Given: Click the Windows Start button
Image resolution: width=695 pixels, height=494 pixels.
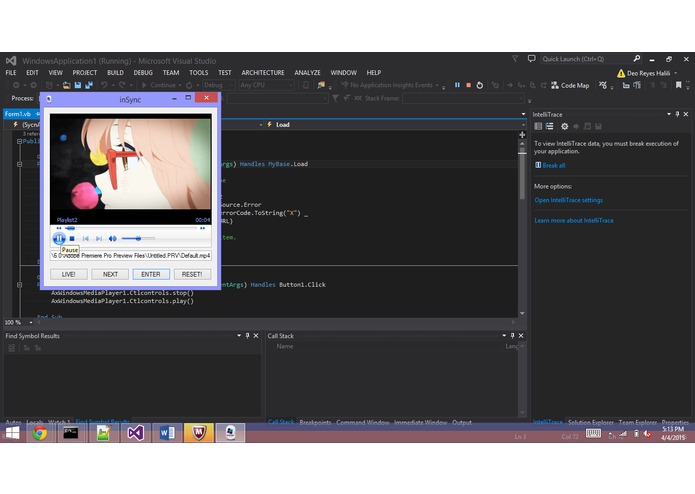Looking at the screenshot, I should 12,433.
